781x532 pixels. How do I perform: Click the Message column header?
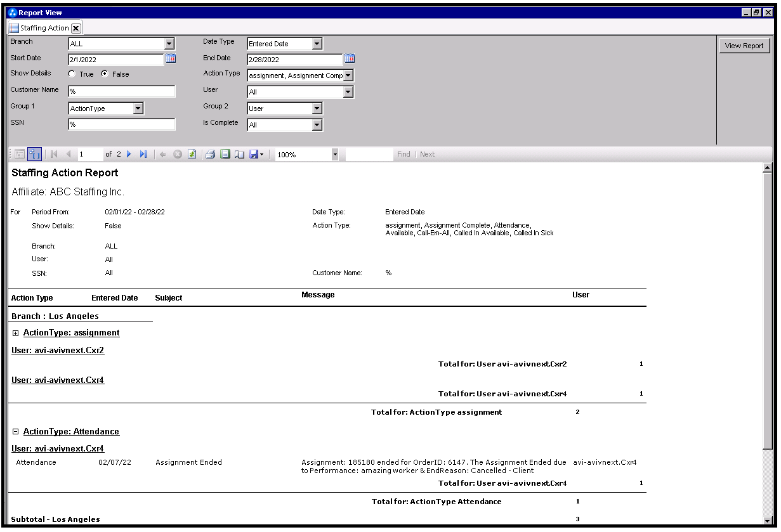[318, 295]
